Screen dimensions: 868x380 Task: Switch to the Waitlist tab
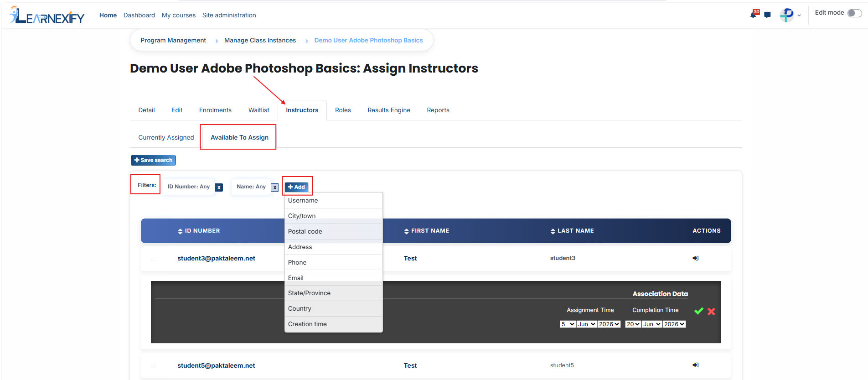[259, 110]
